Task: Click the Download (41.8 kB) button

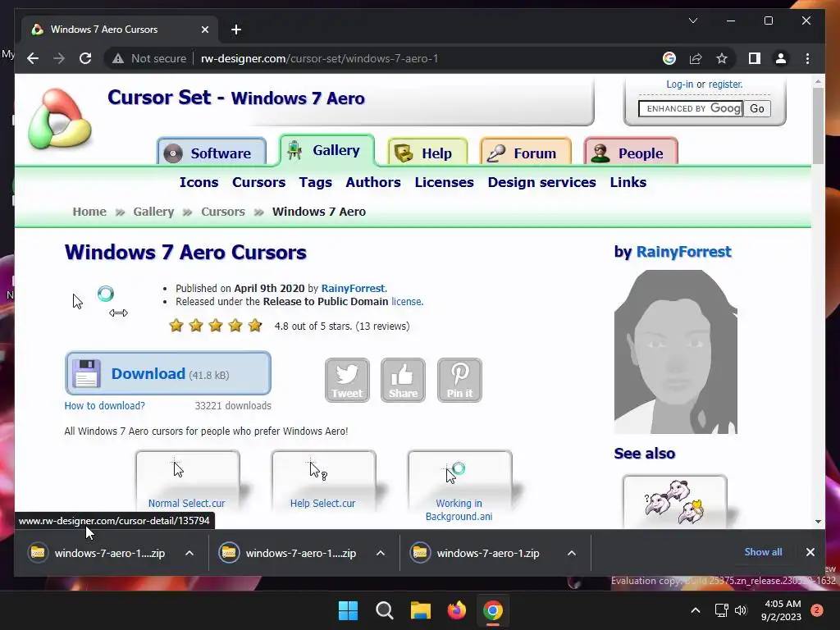Action: [x=167, y=373]
